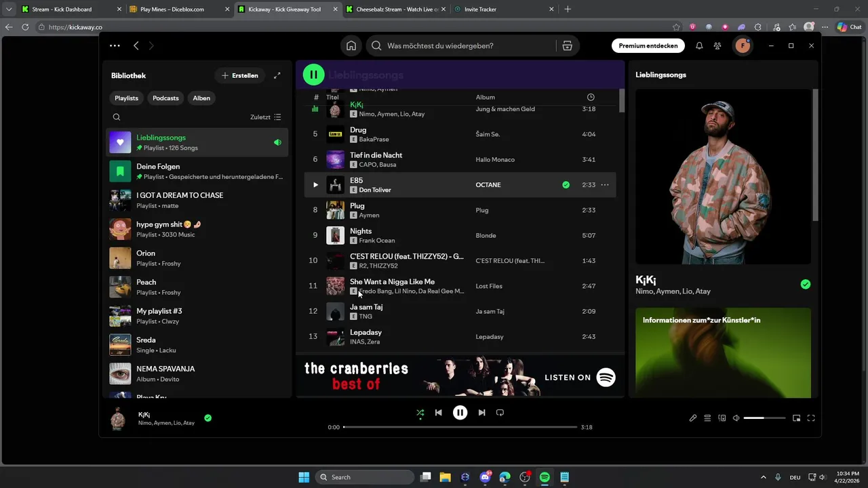Open Deine Folgen in the library
The height and width of the screenshot is (488, 868).
coord(197,171)
